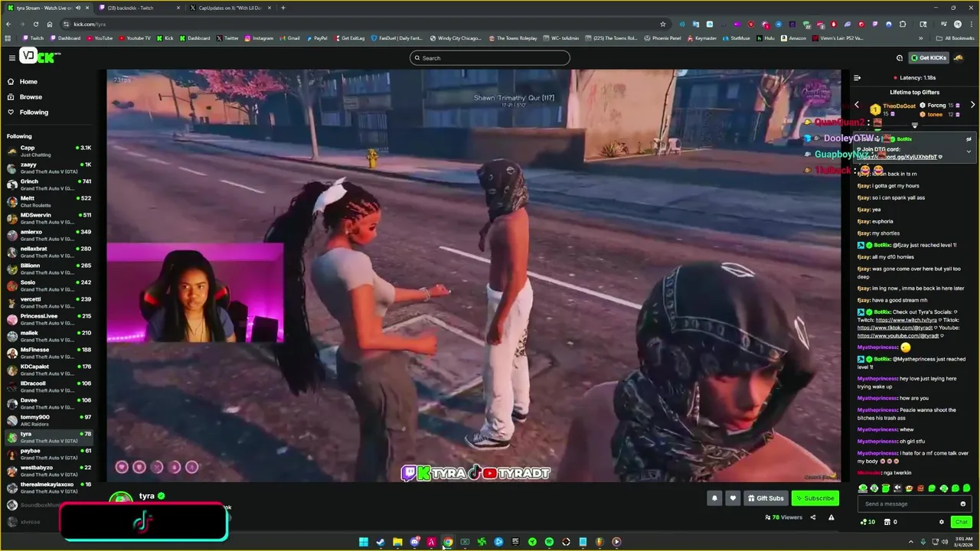
Task: Click the Browse icon in sidebar
Action: [11, 97]
